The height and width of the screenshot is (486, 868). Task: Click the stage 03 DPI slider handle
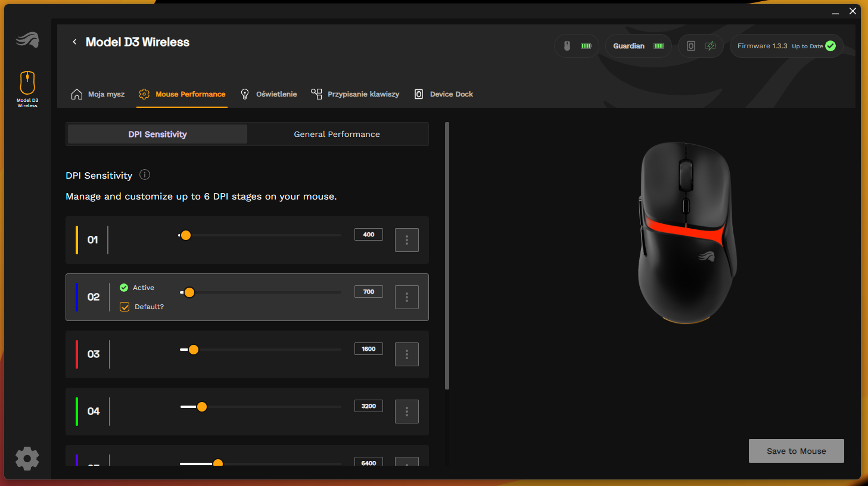[x=194, y=350]
